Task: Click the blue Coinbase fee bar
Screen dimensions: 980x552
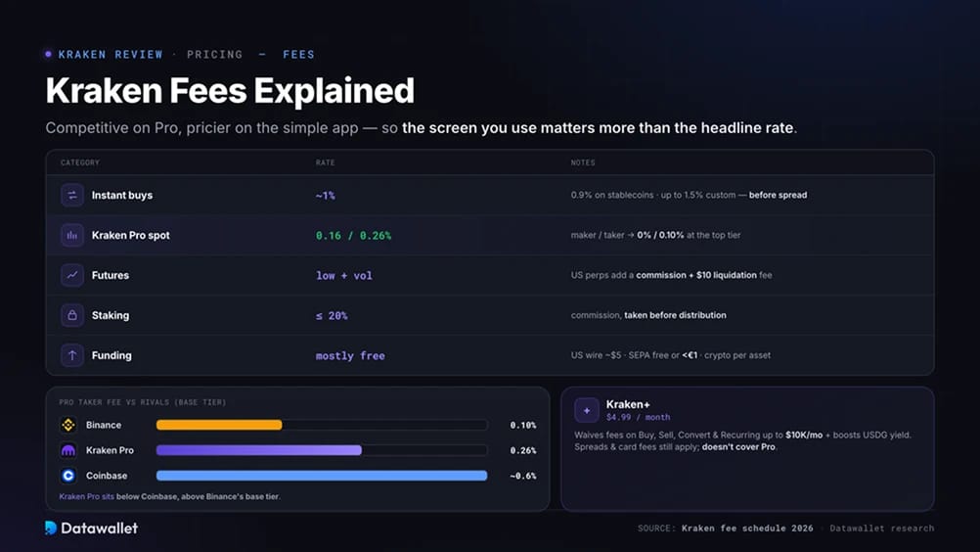Action: pos(321,476)
